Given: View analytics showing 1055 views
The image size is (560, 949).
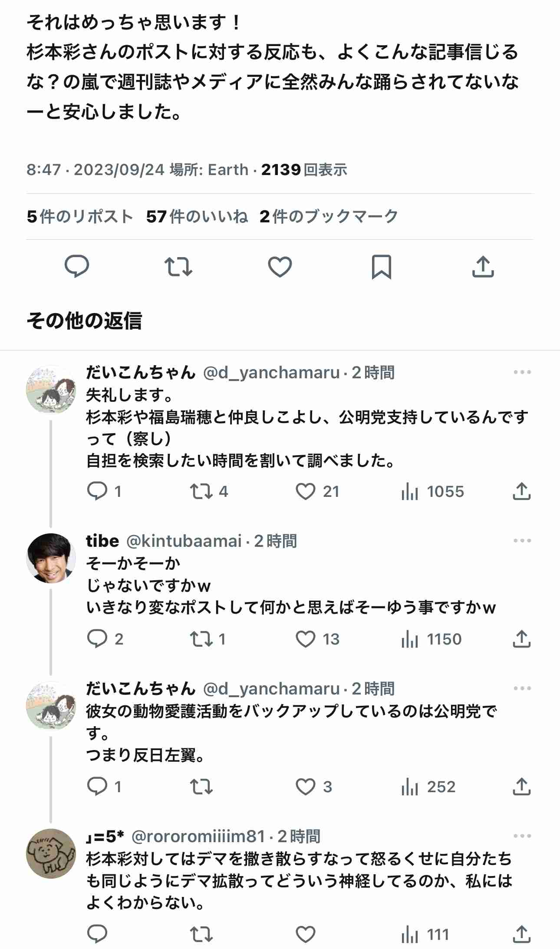Looking at the screenshot, I should tap(432, 492).
